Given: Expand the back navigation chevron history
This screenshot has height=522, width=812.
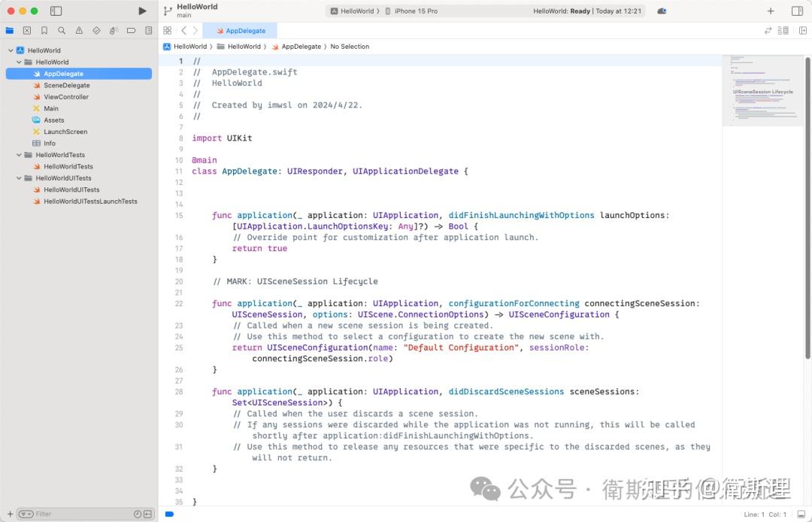Looking at the screenshot, I should pyautogui.click(x=184, y=30).
